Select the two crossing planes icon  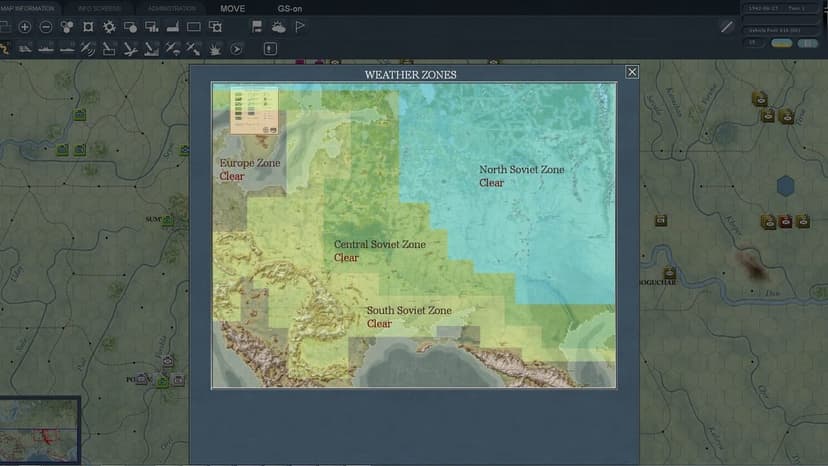pyautogui.click(x=193, y=49)
